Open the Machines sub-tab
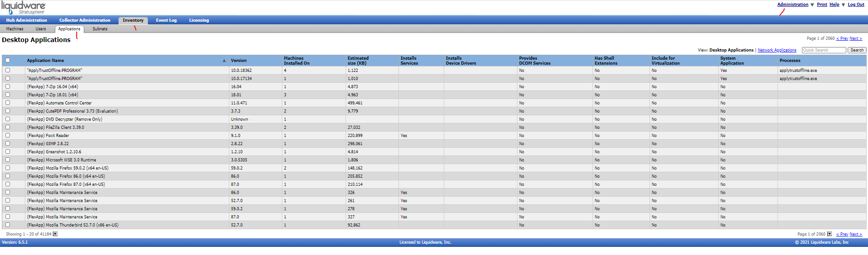The image size is (868, 255). (x=15, y=29)
